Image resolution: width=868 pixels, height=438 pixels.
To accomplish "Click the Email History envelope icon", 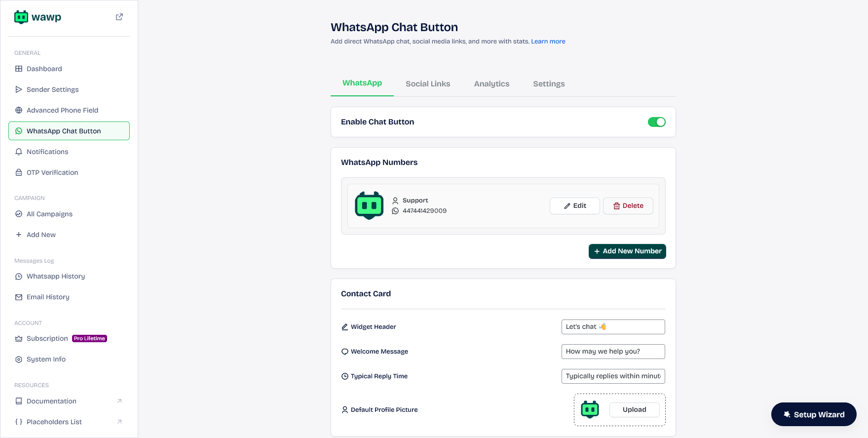I will (x=19, y=297).
